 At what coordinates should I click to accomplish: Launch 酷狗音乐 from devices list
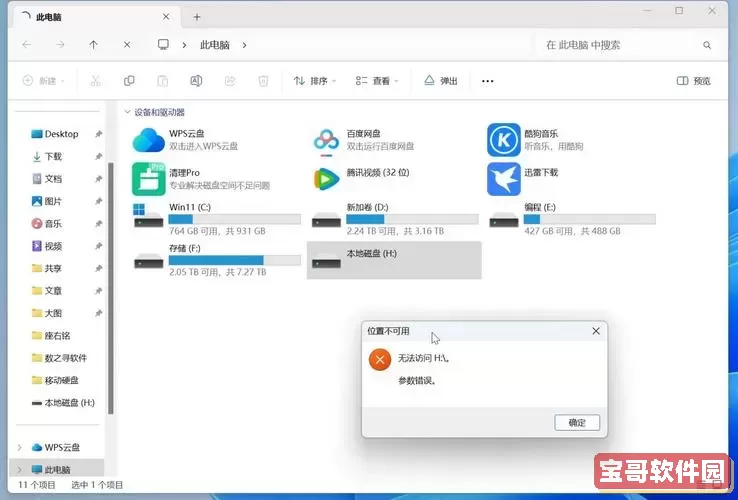(504, 140)
